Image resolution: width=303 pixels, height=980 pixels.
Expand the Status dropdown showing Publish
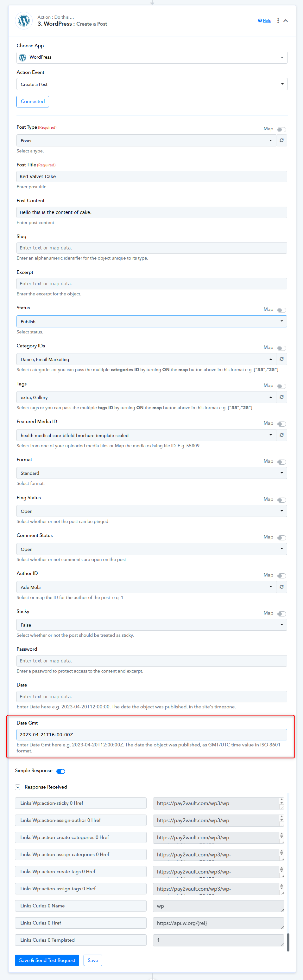click(x=152, y=321)
